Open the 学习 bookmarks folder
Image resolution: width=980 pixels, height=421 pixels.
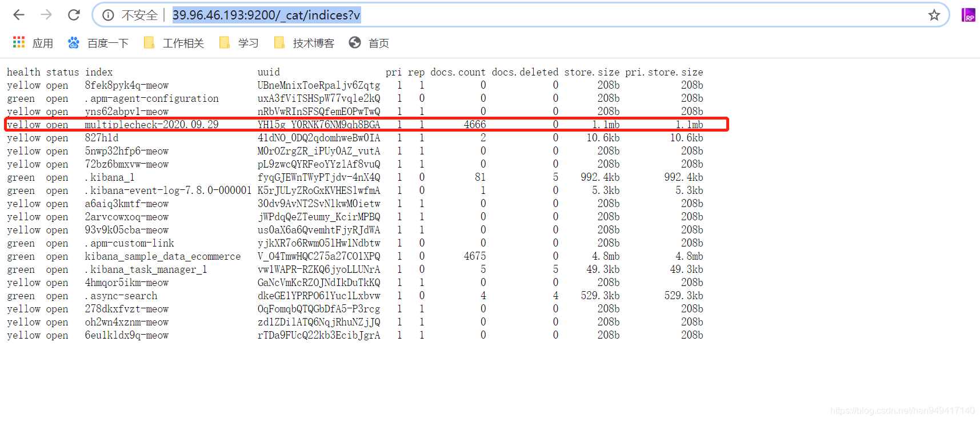[x=239, y=43]
